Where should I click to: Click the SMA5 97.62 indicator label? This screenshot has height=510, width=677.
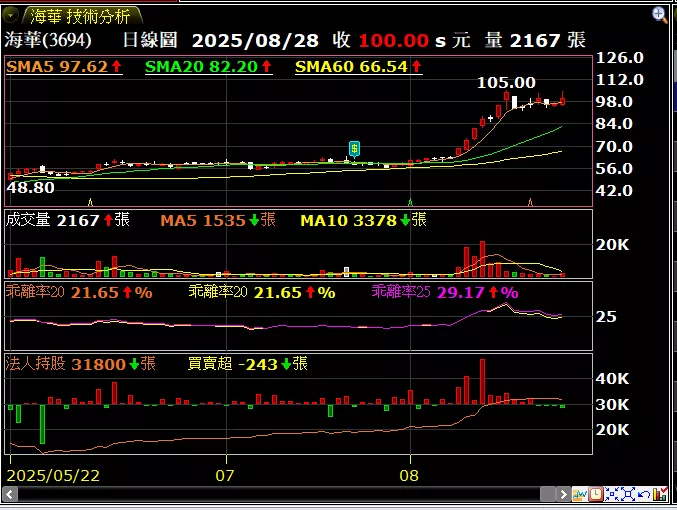click(x=64, y=67)
